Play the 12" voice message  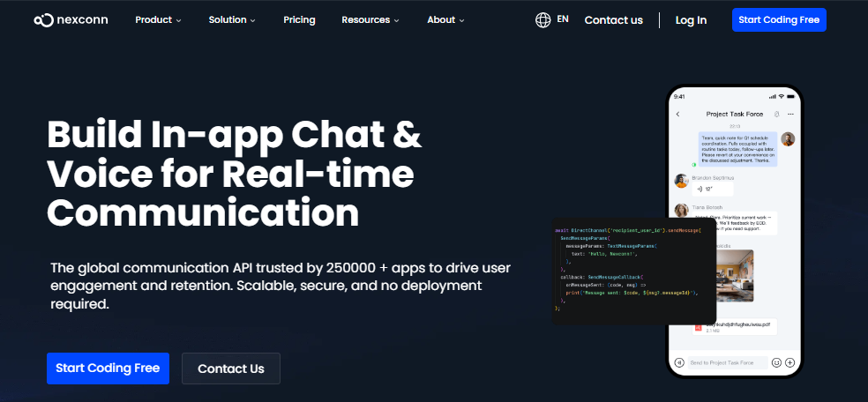pos(713,190)
